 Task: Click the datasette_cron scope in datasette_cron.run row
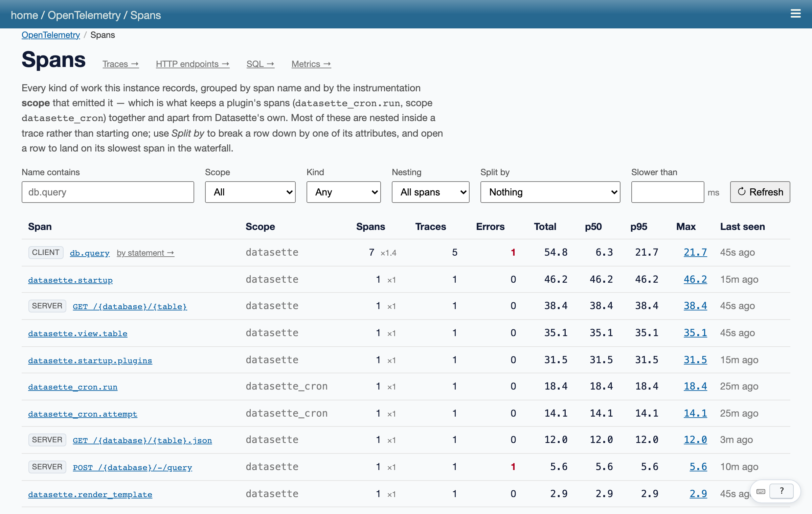(287, 386)
